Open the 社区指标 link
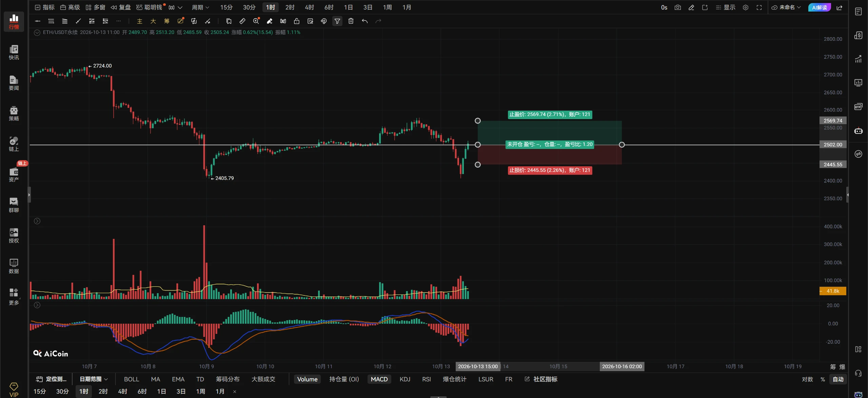The width and height of the screenshot is (868, 398). click(541, 379)
